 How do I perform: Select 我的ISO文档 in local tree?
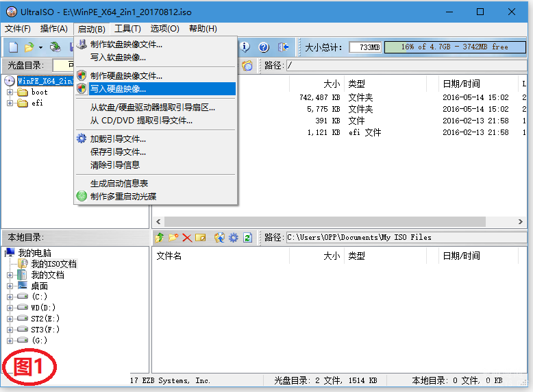[x=53, y=264]
